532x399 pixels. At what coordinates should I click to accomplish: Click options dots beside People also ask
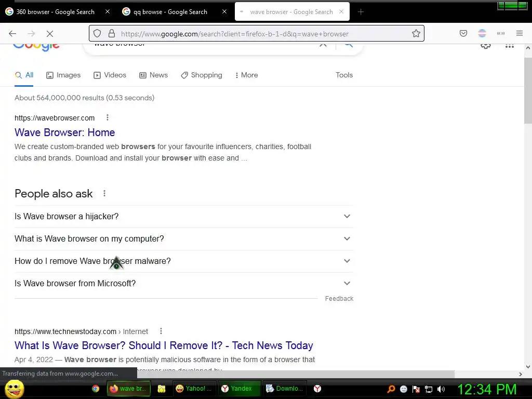(x=104, y=193)
